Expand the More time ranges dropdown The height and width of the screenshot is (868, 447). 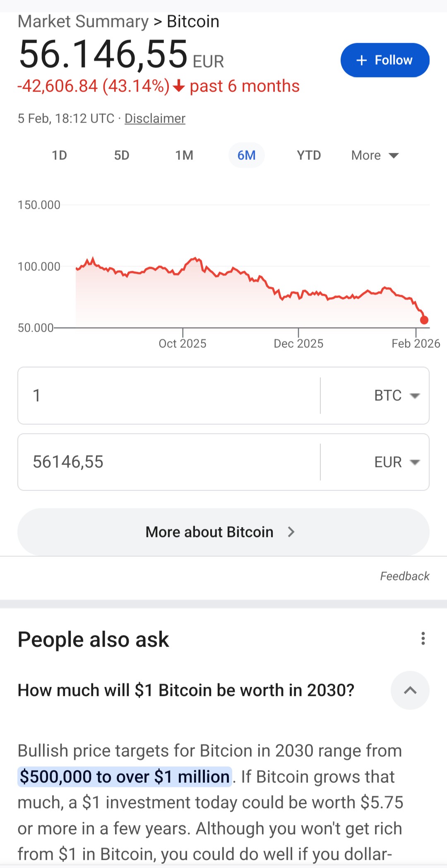click(375, 156)
